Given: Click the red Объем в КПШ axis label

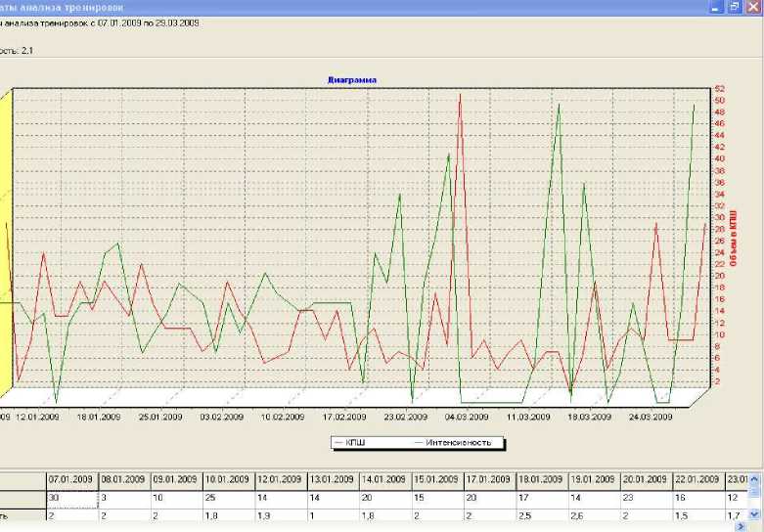Looking at the screenshot, I should [733, 239].
